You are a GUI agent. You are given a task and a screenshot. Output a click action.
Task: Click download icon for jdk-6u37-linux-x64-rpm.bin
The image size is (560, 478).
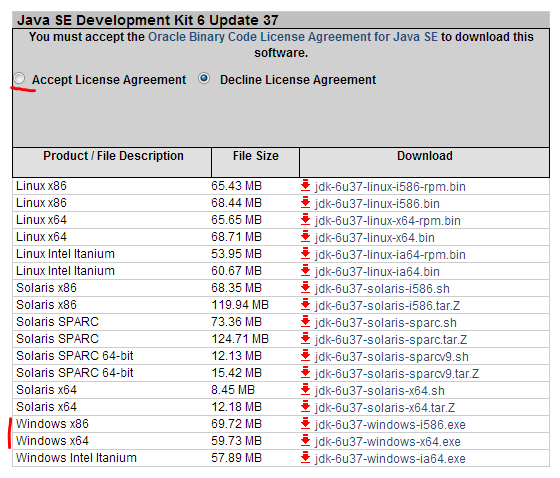pos(305,220)
